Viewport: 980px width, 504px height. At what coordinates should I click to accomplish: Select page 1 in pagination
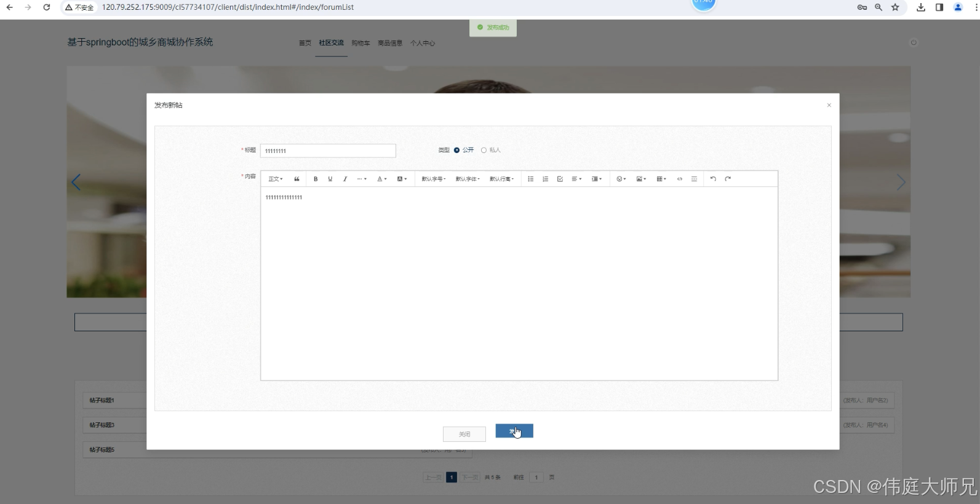452,477
